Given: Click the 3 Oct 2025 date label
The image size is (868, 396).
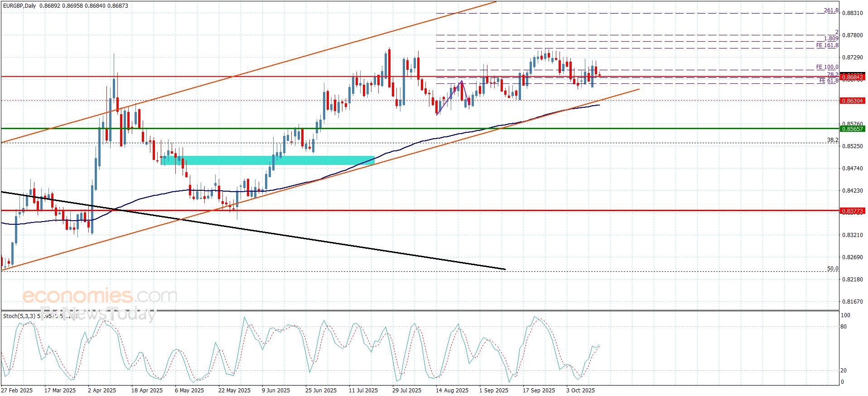Looking at the screenshot, I should [x=580, y=390].
